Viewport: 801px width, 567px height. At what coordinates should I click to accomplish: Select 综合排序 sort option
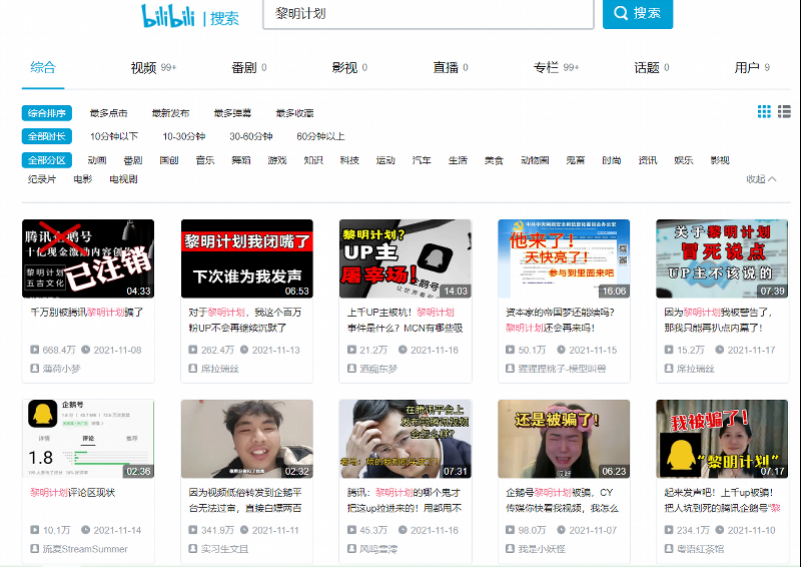click(x=46, y=113)
